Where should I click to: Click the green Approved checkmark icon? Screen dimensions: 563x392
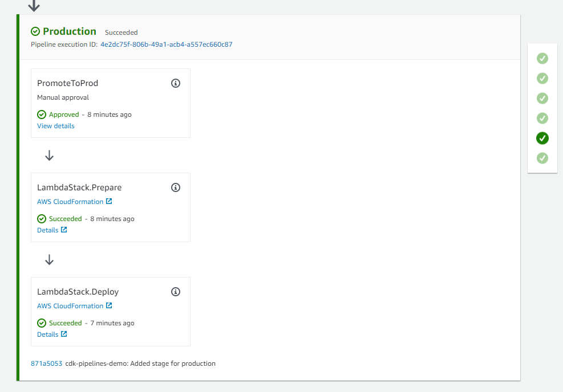tap(41, 114)
